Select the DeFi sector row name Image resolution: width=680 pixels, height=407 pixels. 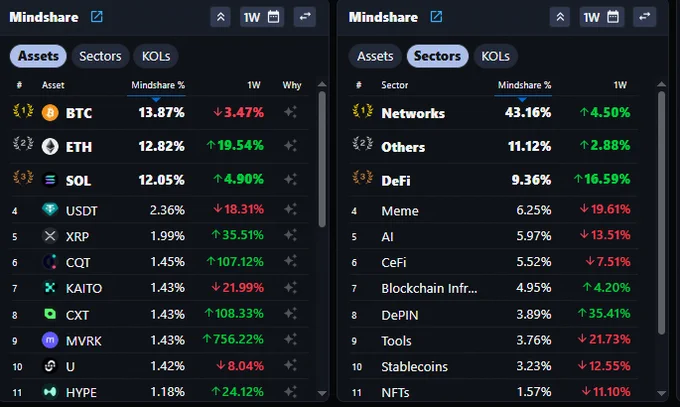396,181
